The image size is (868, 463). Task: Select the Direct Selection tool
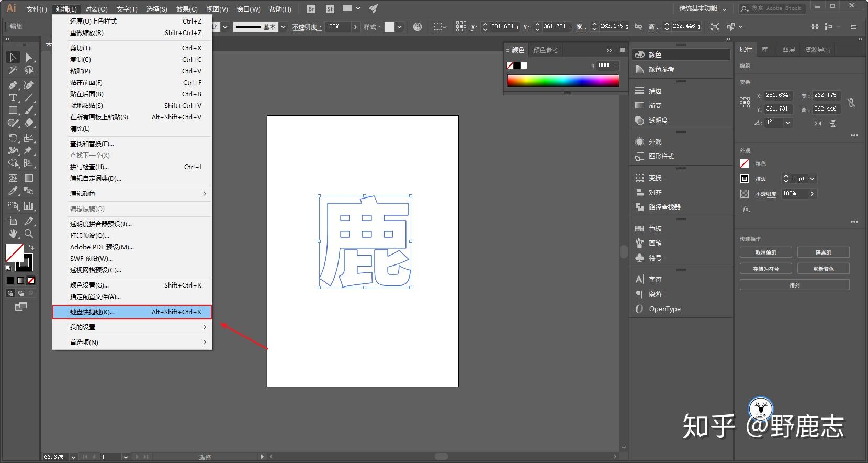coord(29,57)
